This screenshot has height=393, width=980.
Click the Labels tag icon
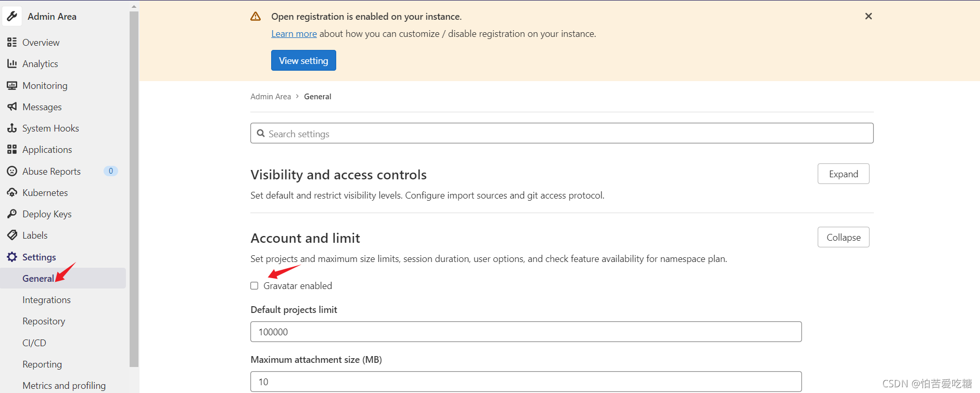(x=12, y=235)
